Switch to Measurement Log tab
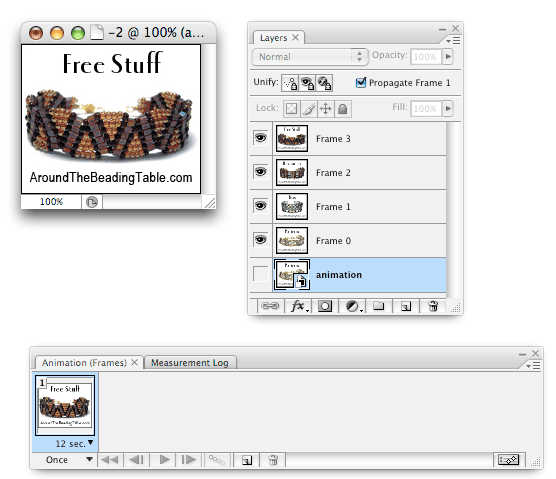The height and width of the screenshot is (479, 556). [190, 363]
